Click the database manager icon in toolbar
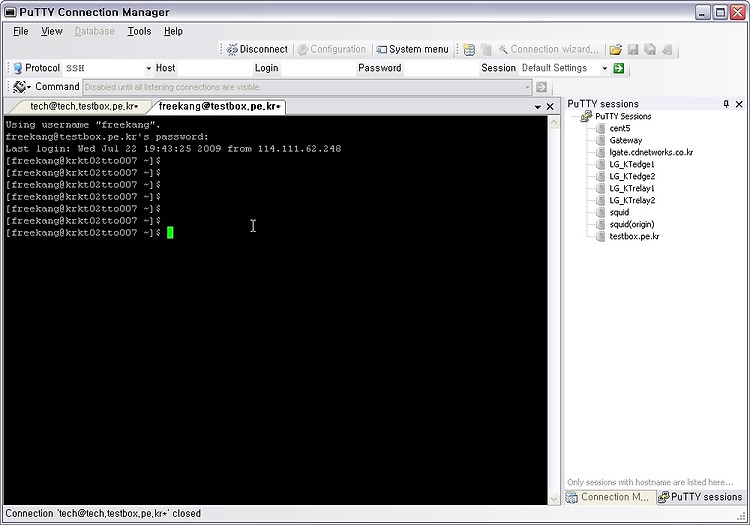The image size is (750, 525). click(x=469, y=49)
